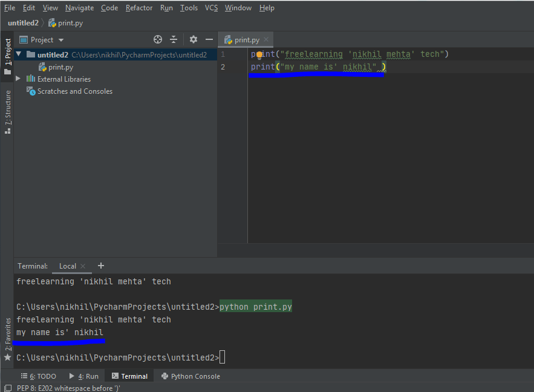
Task: Open the Refactor menu
Action: click(x=139, y=8)
